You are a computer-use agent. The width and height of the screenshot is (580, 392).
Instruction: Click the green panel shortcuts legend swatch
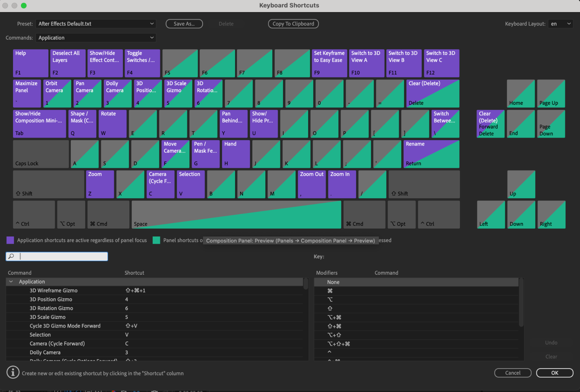156,240
